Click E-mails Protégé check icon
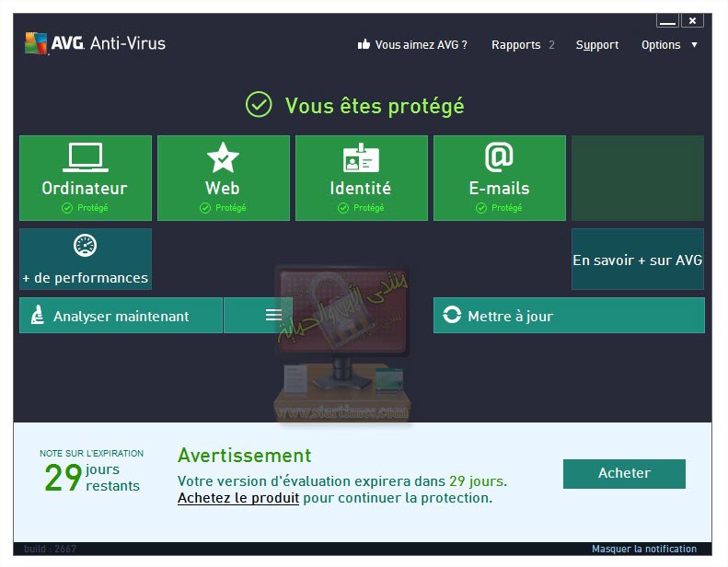This screenshot has height=567, width=728. 481,208
